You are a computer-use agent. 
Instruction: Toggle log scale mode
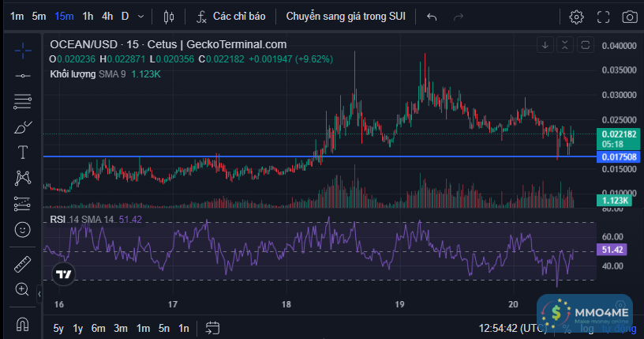pyautogui.click(x=586, y=329)
